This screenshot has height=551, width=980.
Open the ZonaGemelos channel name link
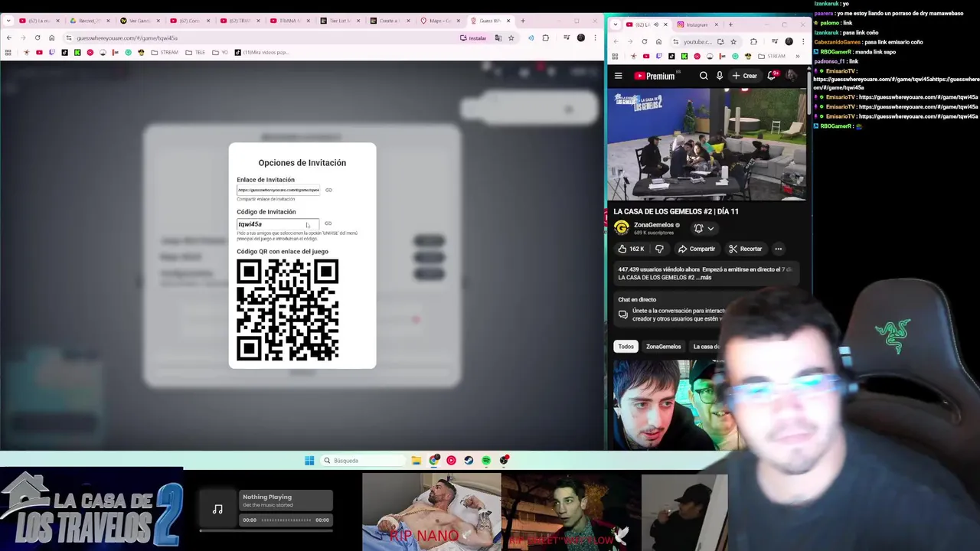click(x=654, y=225)
